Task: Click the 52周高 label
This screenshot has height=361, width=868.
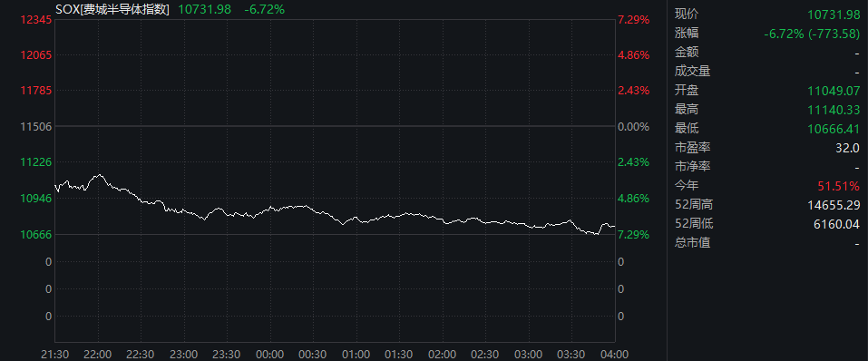Action: pyautogui.click(x=694, y=205)
